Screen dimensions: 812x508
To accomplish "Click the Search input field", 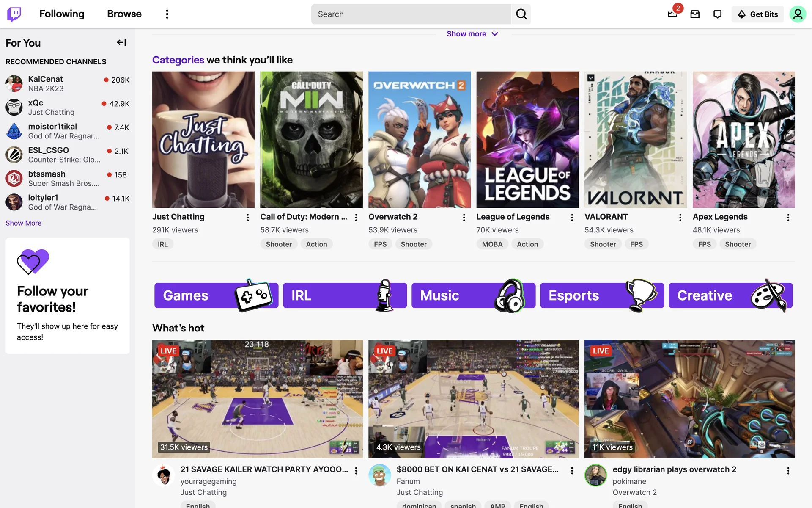I will tap(411, 14).
